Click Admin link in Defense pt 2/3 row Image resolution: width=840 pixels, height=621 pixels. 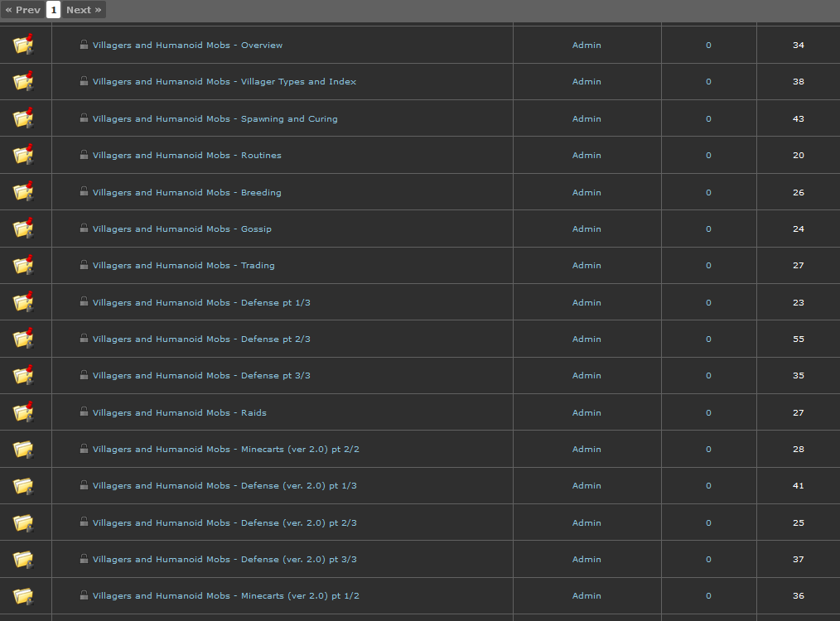tap(587, 339)
